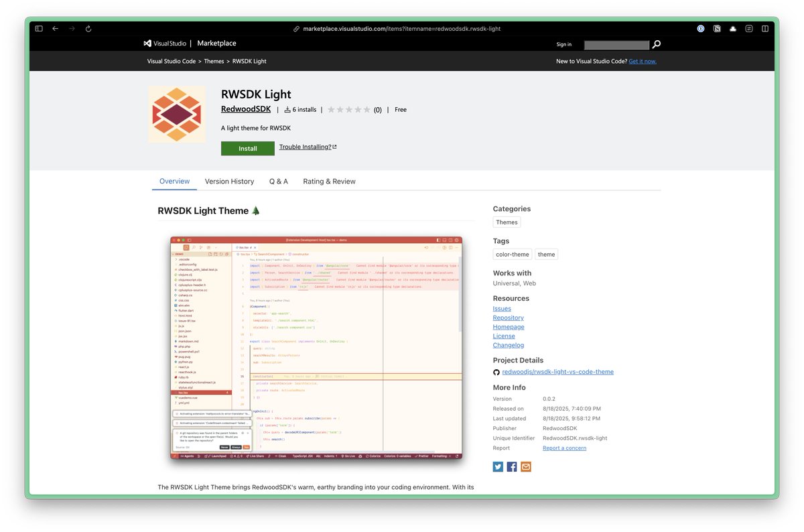
Task: Click the '(0)' review count
Action: pyautogui.click(x=378, y=110)
